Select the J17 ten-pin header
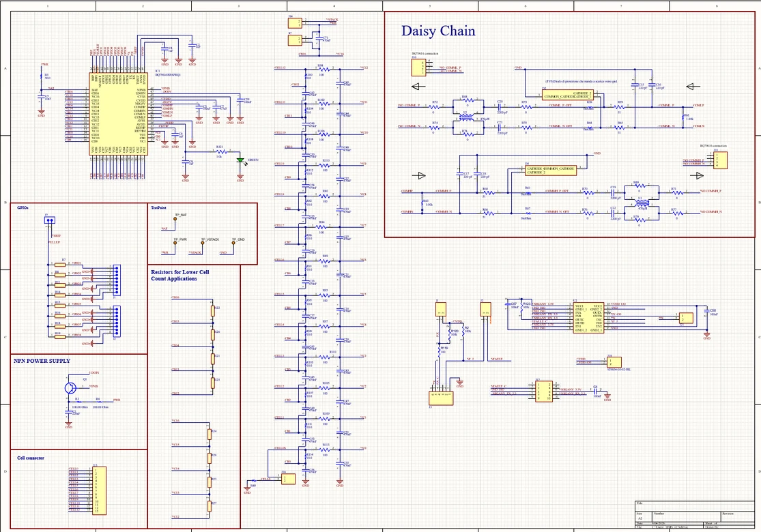The image size is (761, 532). [x=543, y=391]
